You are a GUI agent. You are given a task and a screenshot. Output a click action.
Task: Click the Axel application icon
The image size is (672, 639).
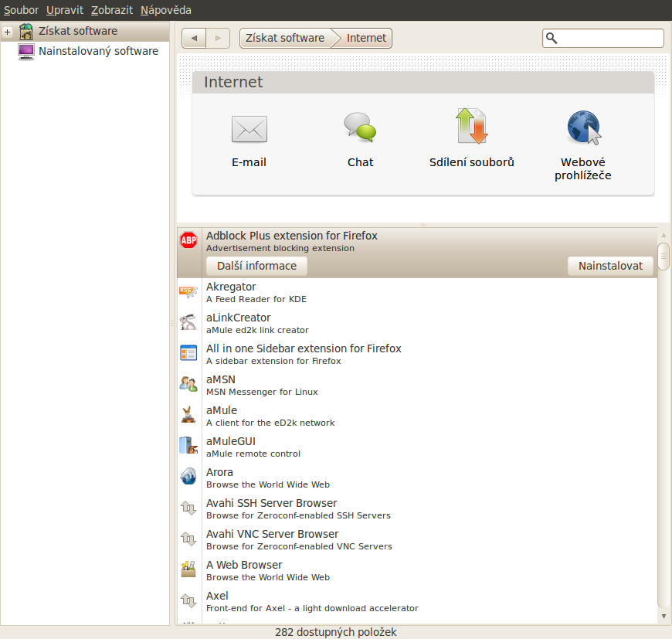coord(188,600)
